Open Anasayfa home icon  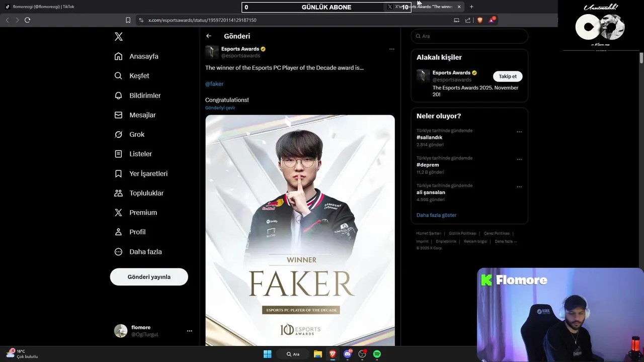tap(118, 56)
